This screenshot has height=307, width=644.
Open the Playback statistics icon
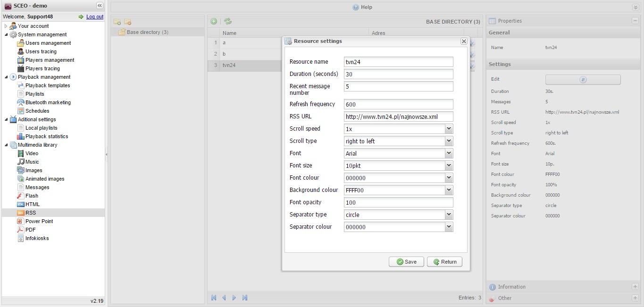21,136
